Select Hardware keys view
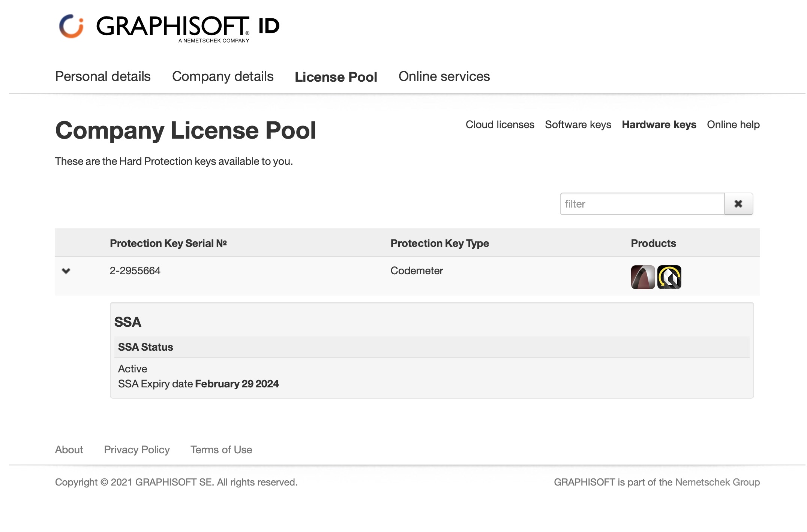The height and width of the screenshot is (532, 807). [x=659, y=124]
